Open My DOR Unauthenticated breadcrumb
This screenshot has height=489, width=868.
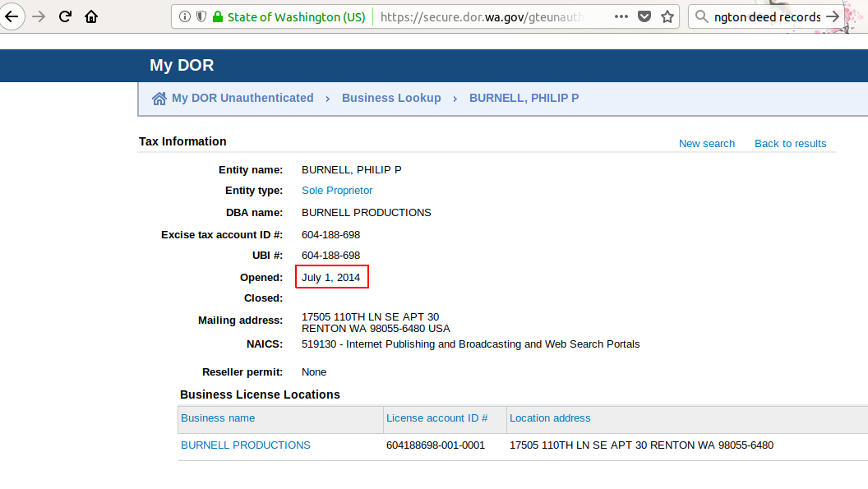pyautogui.click(x=242, y=98)
